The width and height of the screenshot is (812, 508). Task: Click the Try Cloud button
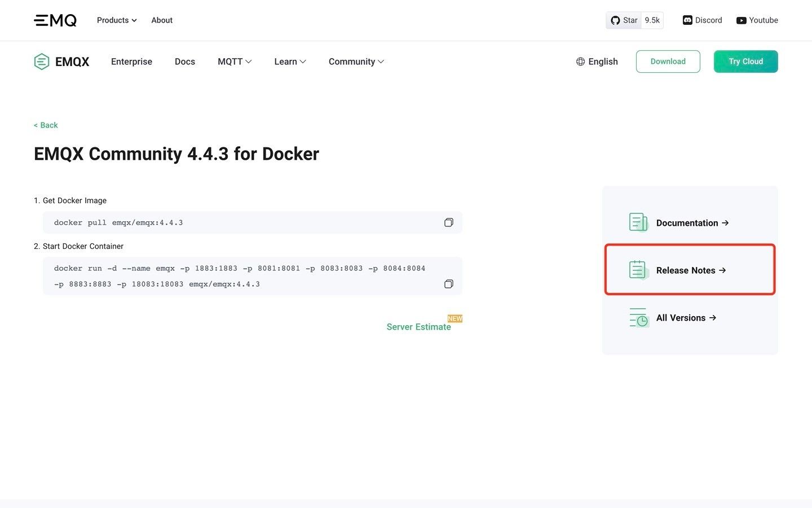[x=746, y=62]
